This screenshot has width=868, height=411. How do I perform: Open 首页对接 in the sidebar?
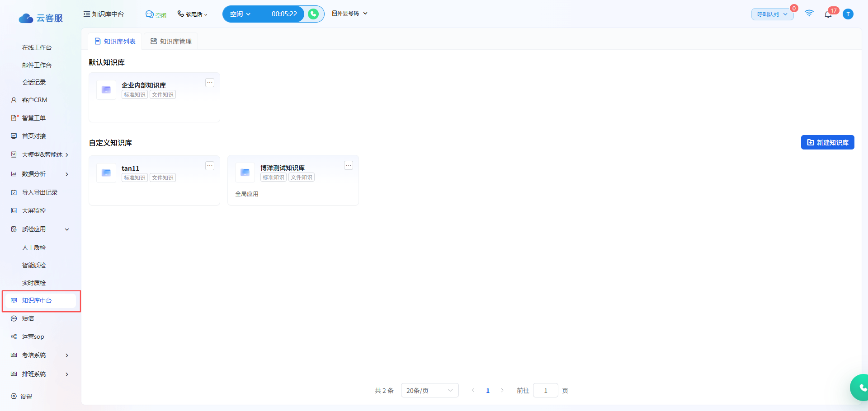34,136
